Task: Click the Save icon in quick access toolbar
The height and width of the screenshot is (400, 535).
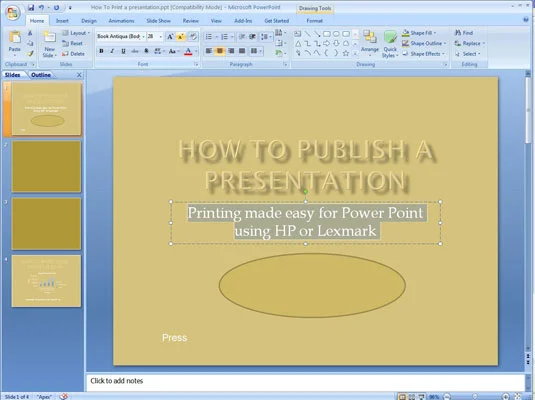Action: click(31, 7)
